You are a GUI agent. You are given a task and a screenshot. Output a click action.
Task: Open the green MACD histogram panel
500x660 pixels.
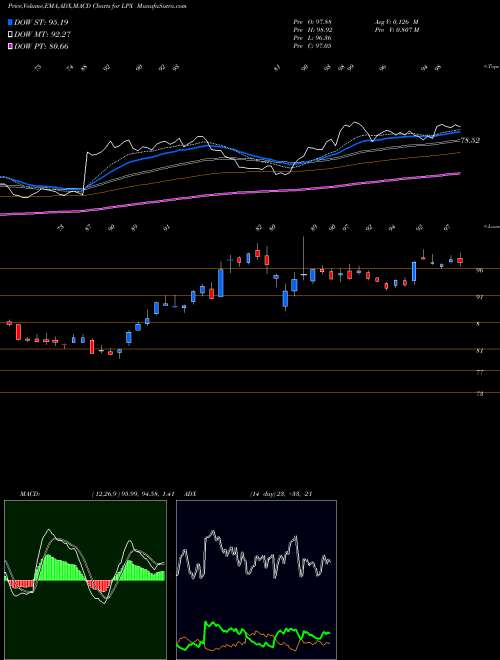85,580
